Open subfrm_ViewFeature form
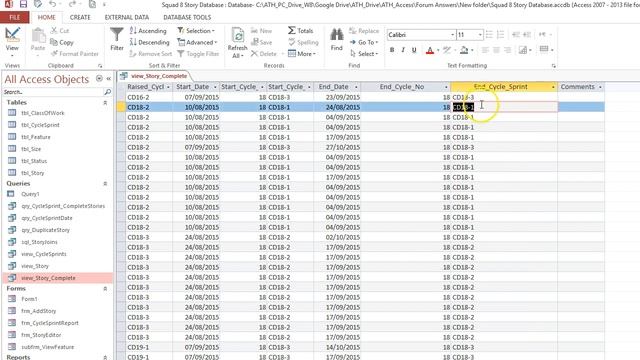The image size is (640, 360). coord(47,347)
